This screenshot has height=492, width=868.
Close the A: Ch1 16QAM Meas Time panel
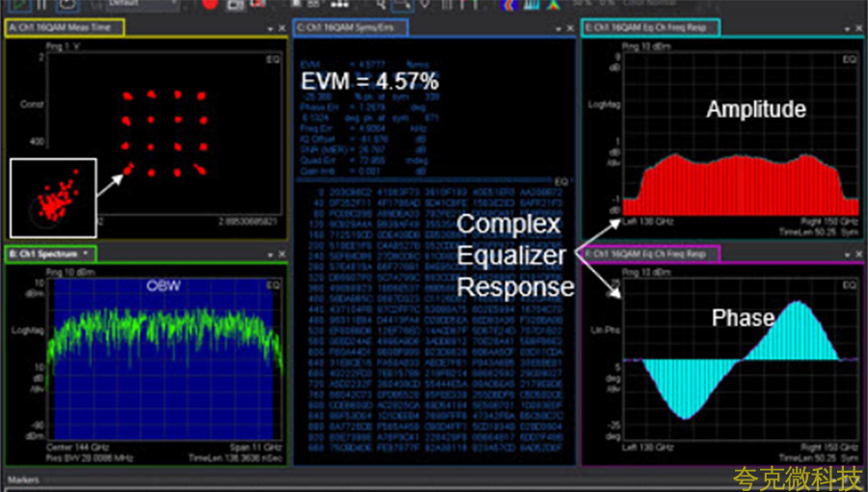coord(280,29)
